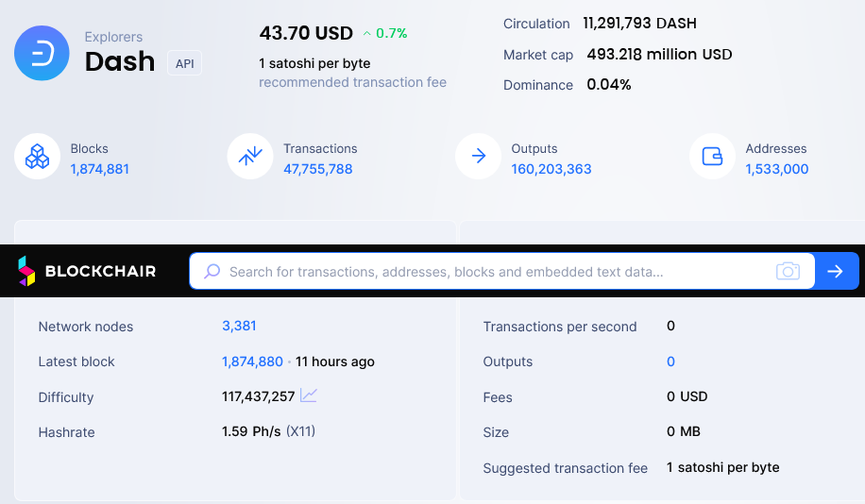
Task: Open the Blocks count 1,874,881
Action: (100, 169)
